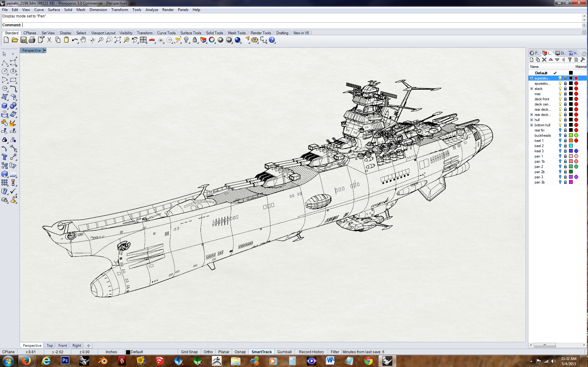This screenshot has width=588, height=367.
Task: Click the color wheel Object Properties icon
Action: tap(212, 40)
